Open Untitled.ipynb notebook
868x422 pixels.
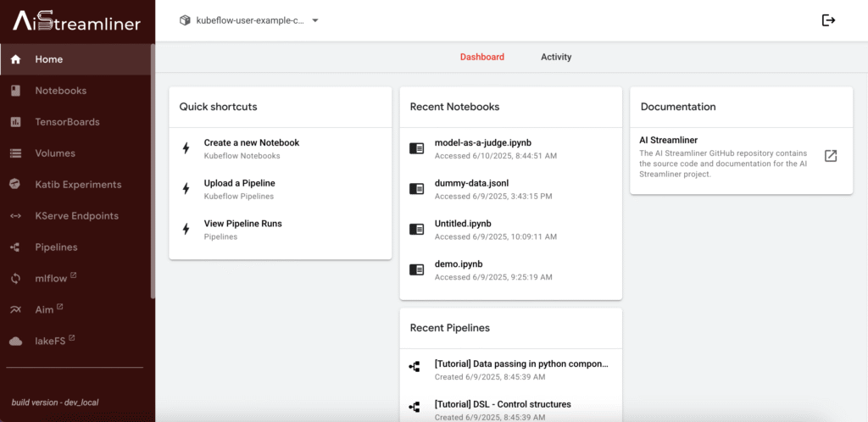(x=511, y=229)
